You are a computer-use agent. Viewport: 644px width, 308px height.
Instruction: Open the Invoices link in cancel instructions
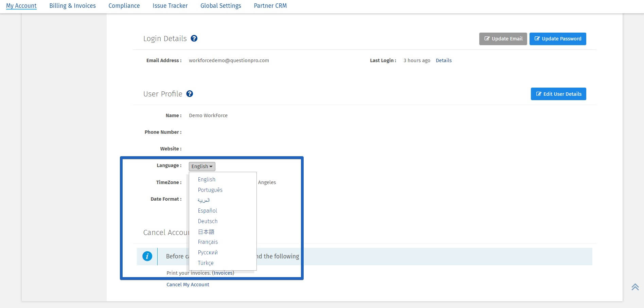[x=223, y=273]
